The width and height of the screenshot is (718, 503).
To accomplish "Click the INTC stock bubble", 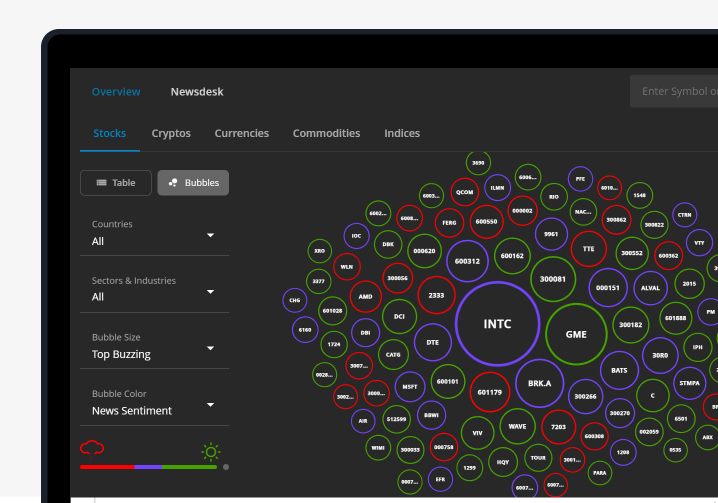I will click(497, 324).
